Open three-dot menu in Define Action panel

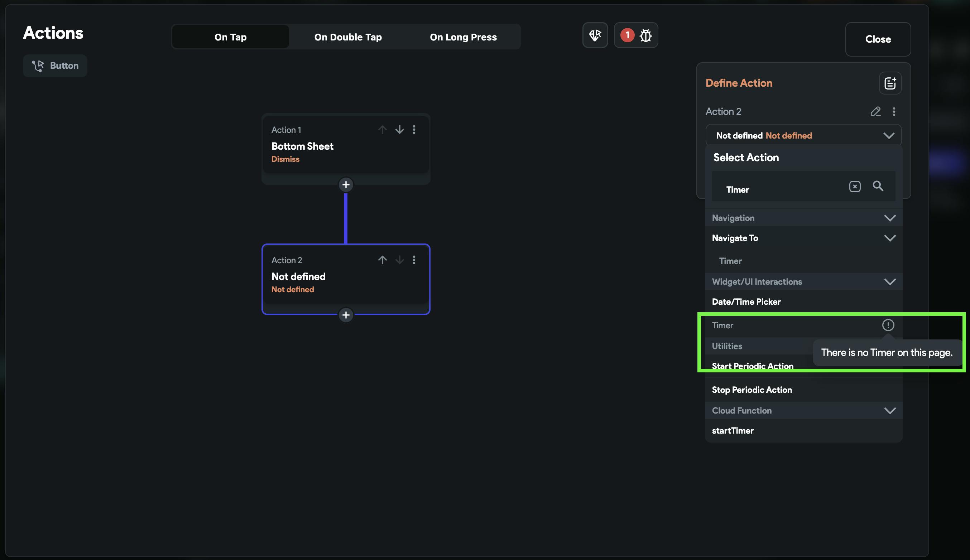pos(894,112)
